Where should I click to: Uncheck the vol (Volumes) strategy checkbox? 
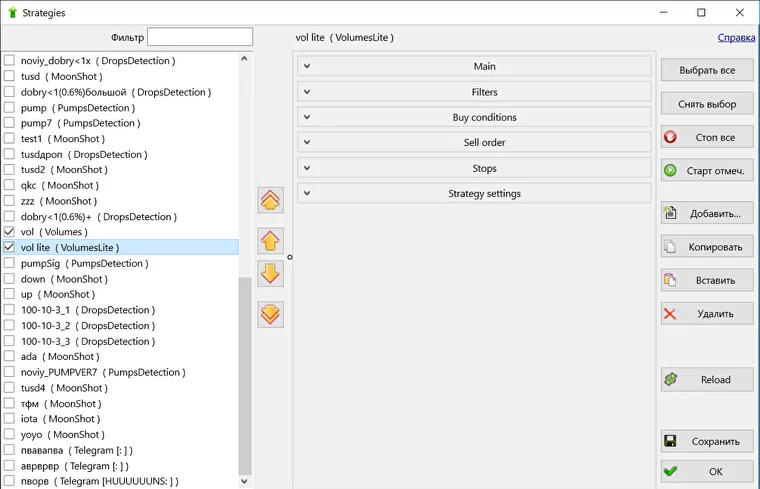pos(10,232)
